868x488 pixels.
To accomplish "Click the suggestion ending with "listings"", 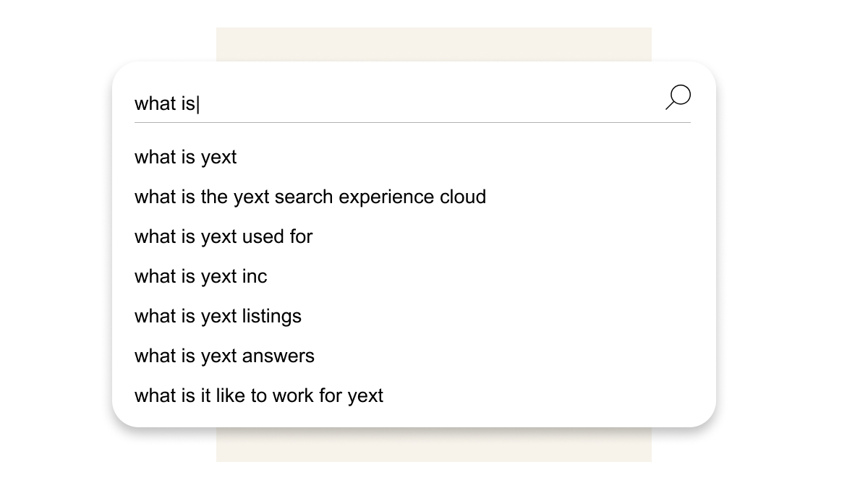I will (x=218, y=317).
